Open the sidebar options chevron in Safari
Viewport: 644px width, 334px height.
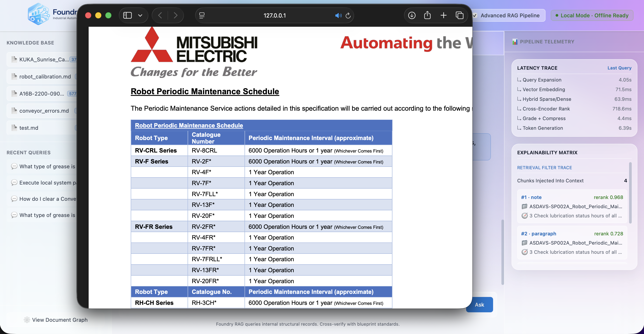click(140, 16)
